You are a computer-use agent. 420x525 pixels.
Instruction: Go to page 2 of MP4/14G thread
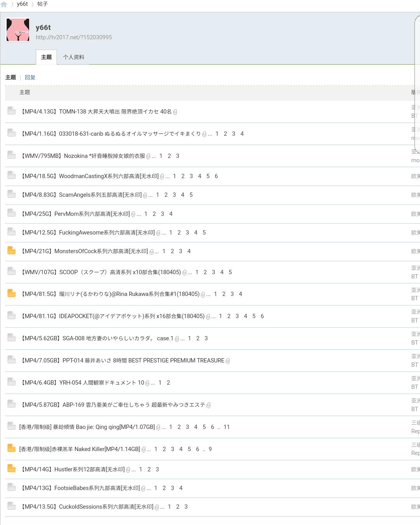click(x=149, y=469)
